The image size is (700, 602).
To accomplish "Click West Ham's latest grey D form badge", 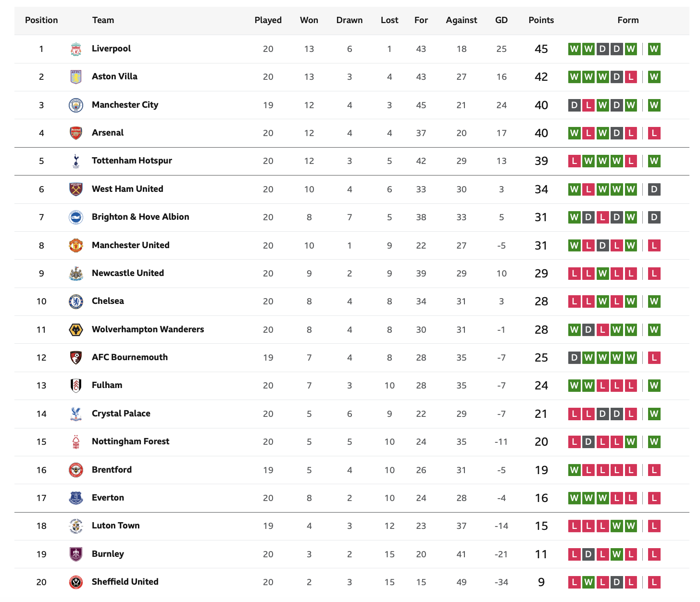I will [654, 189].
